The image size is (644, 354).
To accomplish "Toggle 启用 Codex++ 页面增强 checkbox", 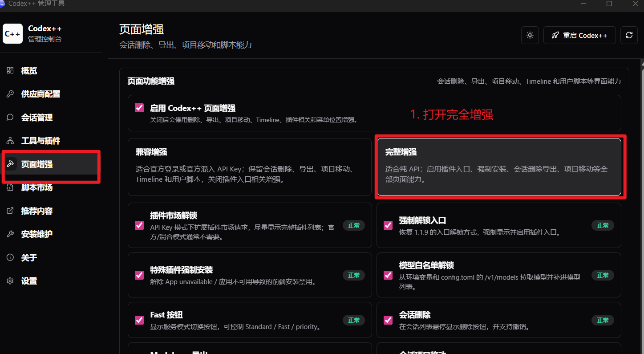I will (x=139, y=108).
